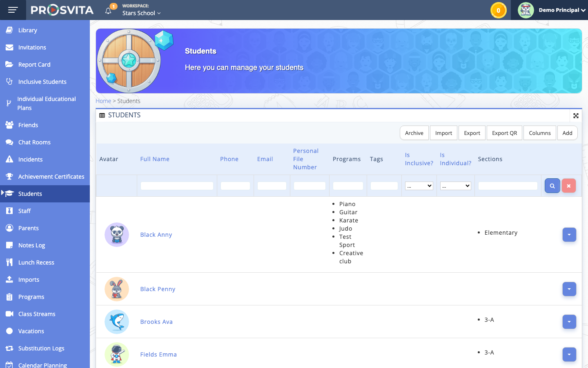The image size is (588, 368).
Task: Open Fields Emma's student profile link
Action: point(158,355)
